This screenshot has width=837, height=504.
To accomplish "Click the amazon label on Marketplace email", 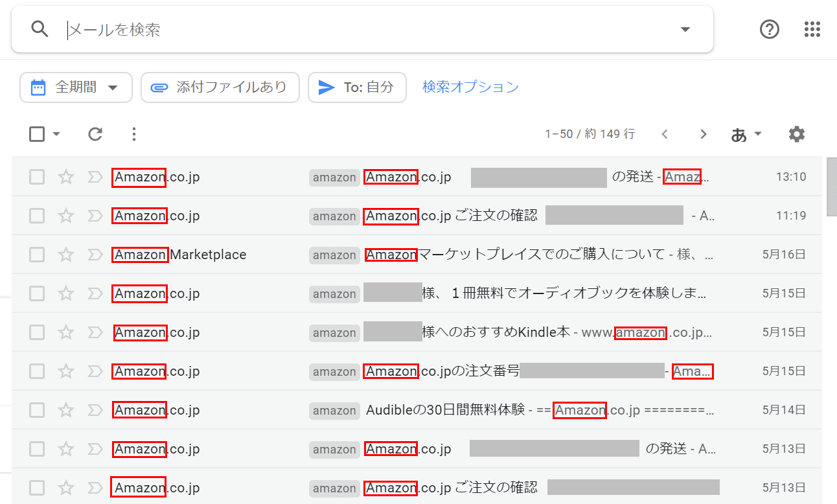I will click(334, 255).
